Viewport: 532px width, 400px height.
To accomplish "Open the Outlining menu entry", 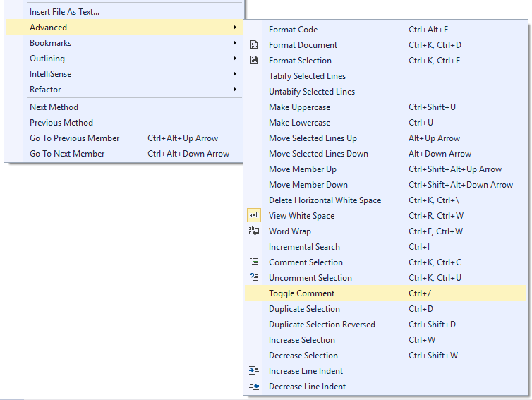I will tap(124, 59).
